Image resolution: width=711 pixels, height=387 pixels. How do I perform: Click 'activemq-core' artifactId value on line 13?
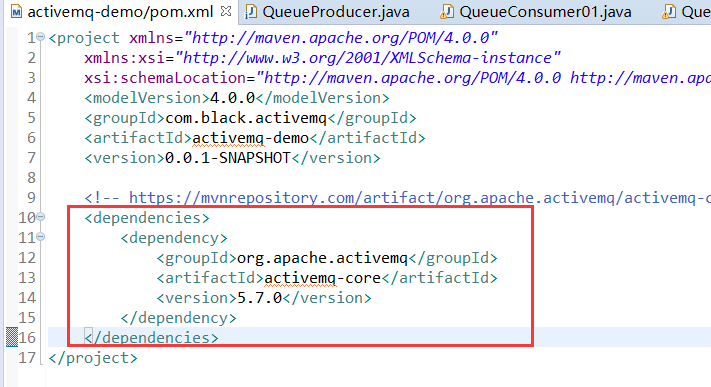point(322,278)
